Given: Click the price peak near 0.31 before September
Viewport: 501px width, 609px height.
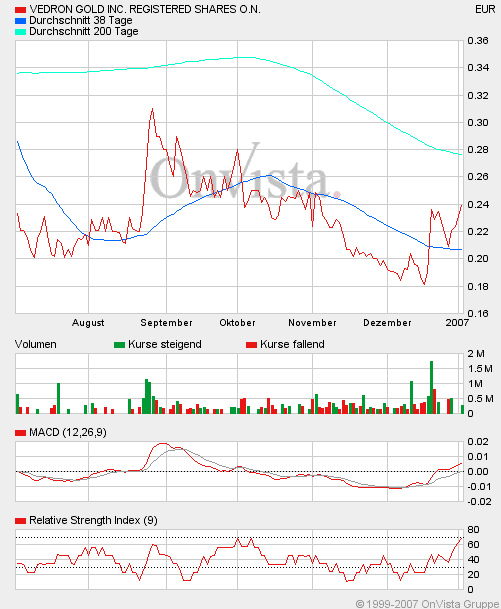Looking at the screenshot, I should (152, 109).
